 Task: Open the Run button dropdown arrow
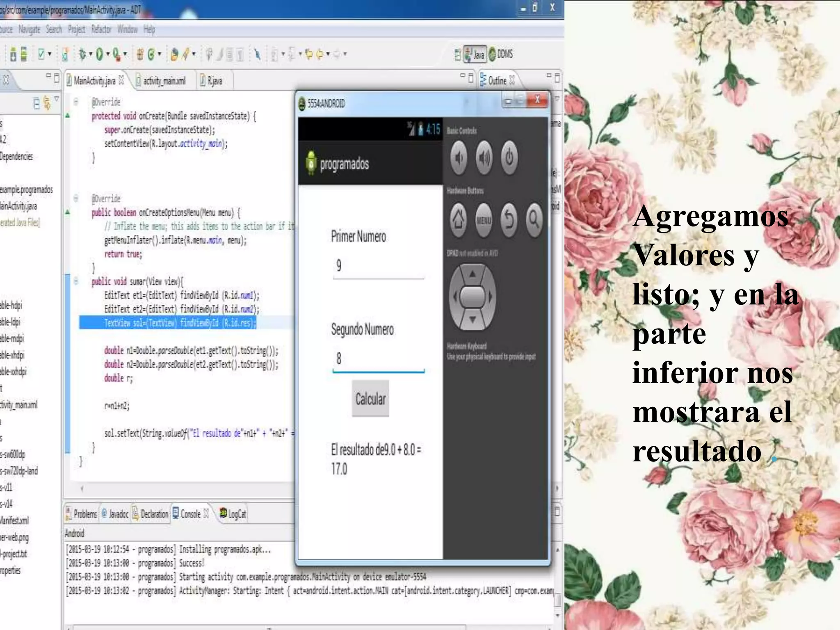tap(108, 54)
